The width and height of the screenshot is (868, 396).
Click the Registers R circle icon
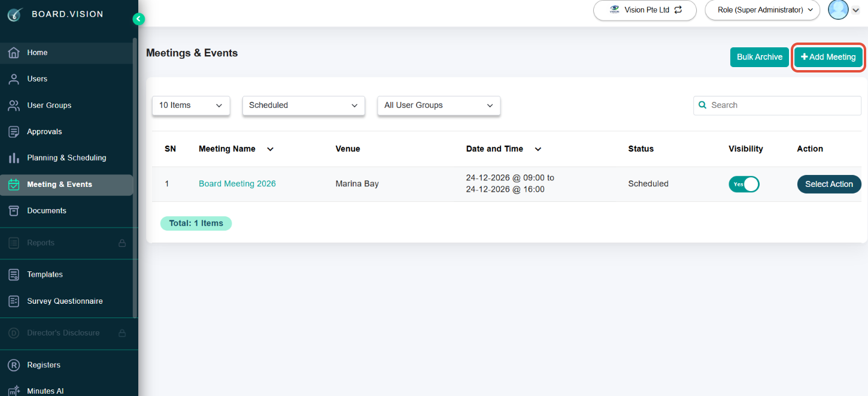14,365
